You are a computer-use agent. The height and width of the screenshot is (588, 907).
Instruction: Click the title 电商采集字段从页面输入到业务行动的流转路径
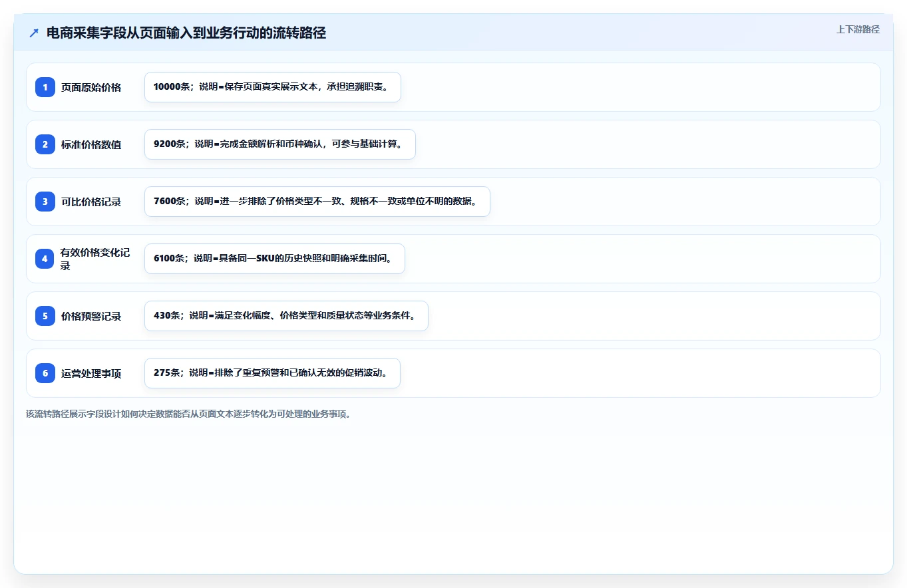[186, 33]
